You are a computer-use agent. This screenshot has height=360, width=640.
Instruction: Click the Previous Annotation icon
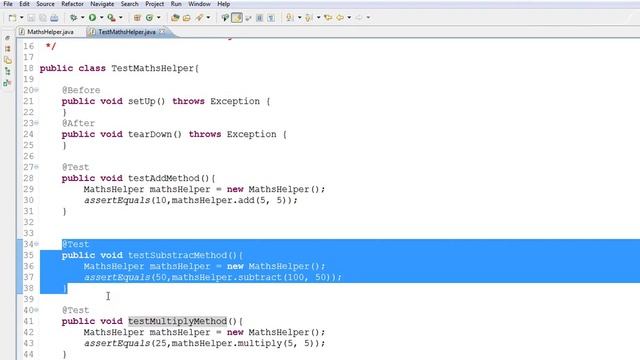click(x=309, y=18)
